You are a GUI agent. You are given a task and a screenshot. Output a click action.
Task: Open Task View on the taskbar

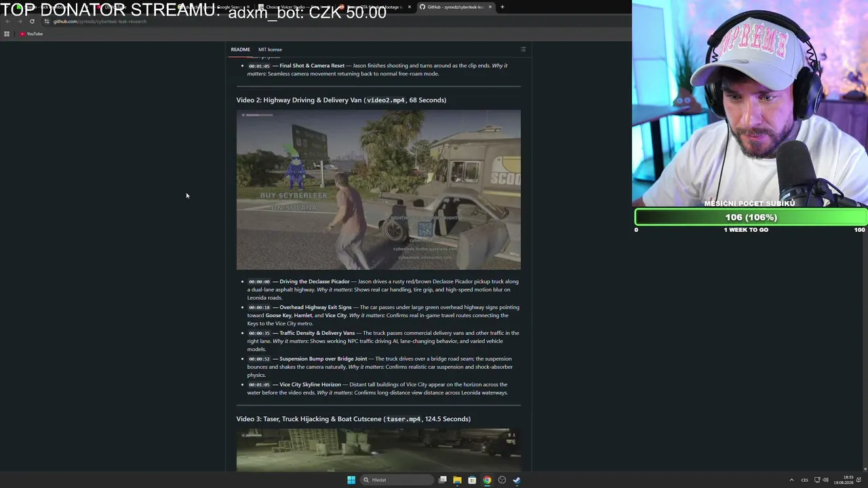pos(443,480)
